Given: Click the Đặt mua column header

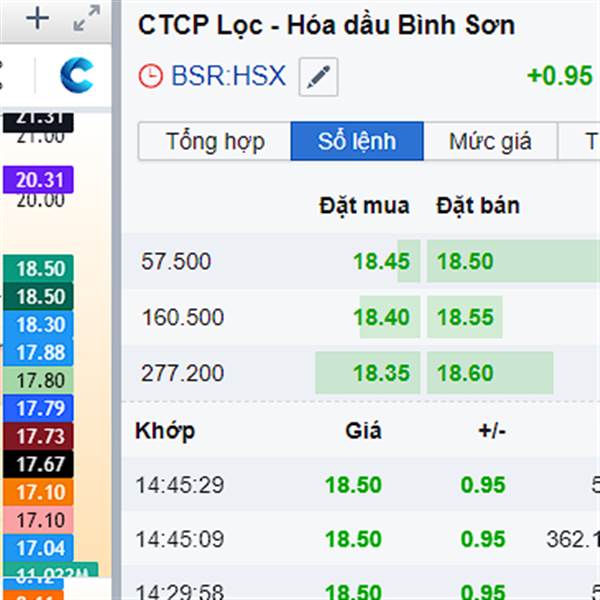Looking at the screenshot, I should 364,206.
